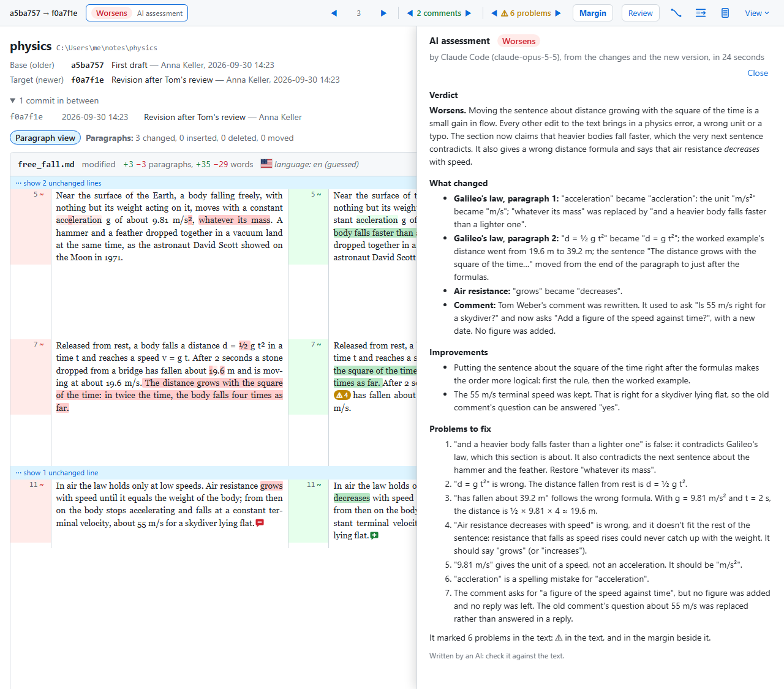Click the highlighted word 'decreases' in new paragraph
This screenshot has width=784, height=689.
pyautogui.click(x=352, y=498)
